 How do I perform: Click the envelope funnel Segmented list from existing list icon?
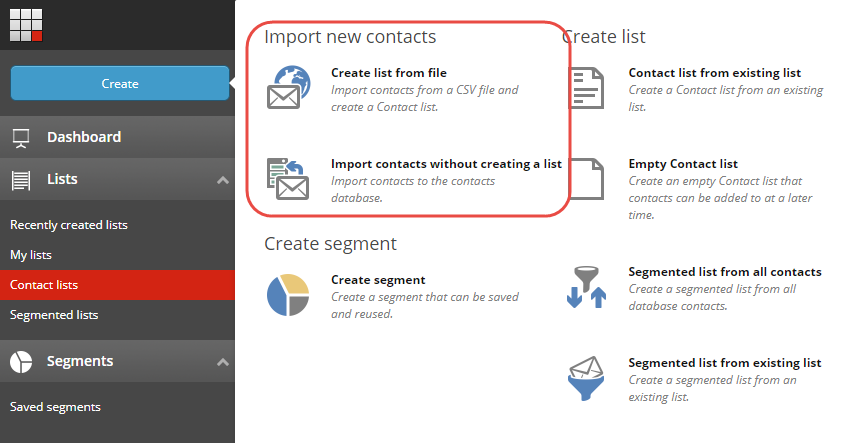click(586, 378)
